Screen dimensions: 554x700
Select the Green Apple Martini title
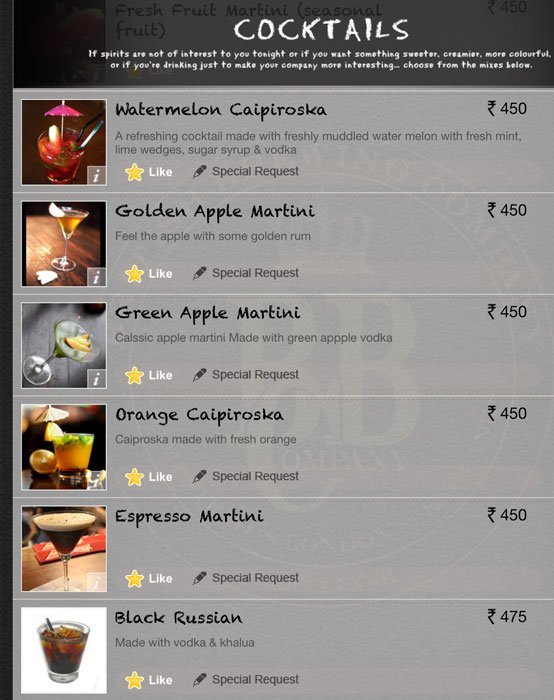[208, 314]
